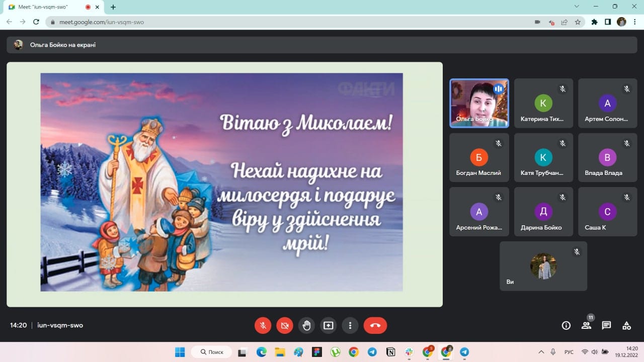The image size is (644, 362).
Task: Open the three-dot more options menu
Action: [350, 325]
